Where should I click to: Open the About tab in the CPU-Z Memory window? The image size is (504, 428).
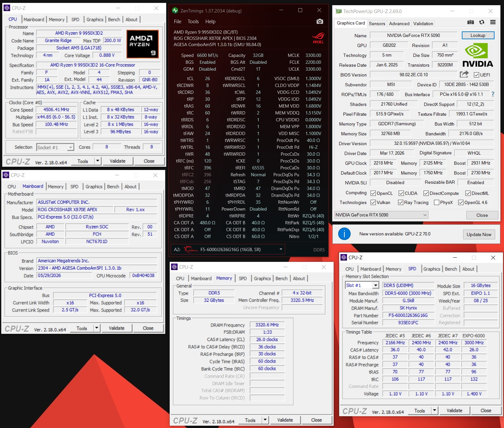pyautogui.click(x=299, y=278)
